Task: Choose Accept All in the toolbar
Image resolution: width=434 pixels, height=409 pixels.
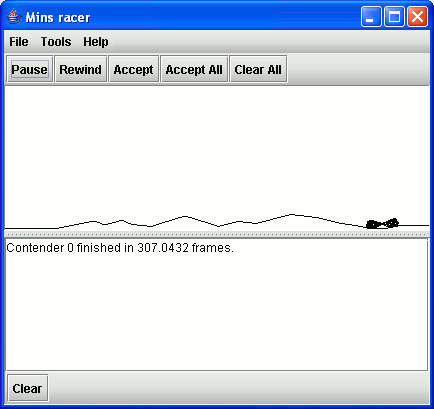Action: click(x=194, y=69)
